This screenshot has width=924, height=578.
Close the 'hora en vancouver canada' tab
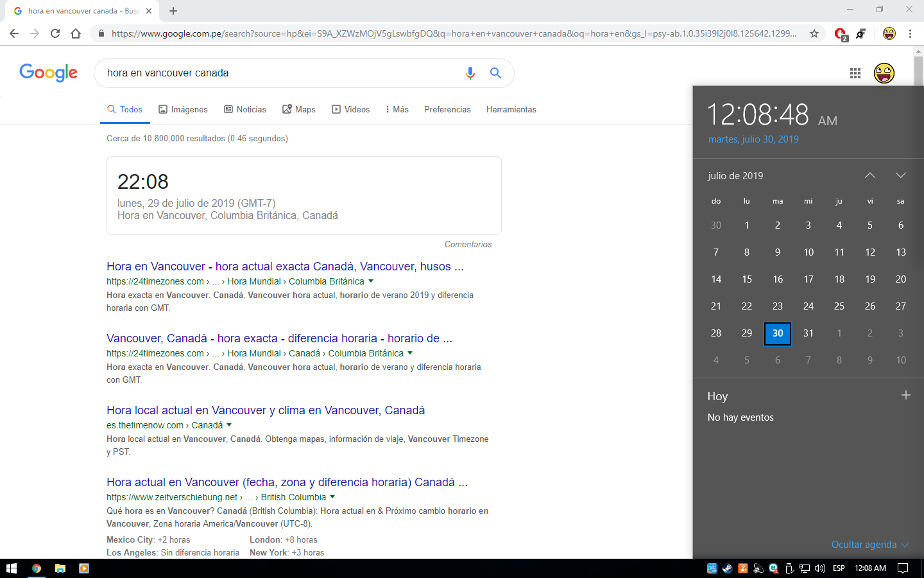(149, 11)
